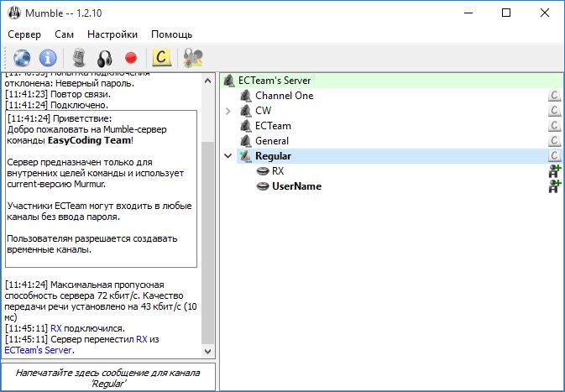Screen dimensions: 565x392
Task: Collapse the Regular channel
Action: click(228, 156)
